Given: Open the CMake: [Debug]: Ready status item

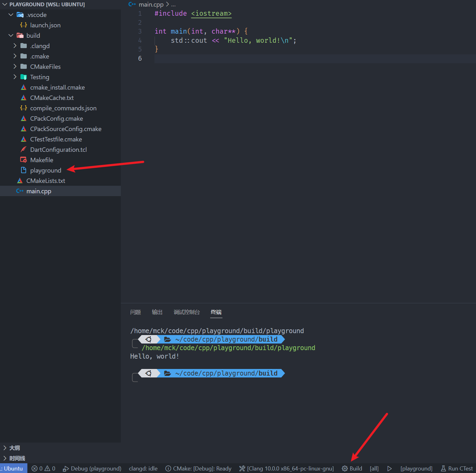Looking at the screenshot, I should point(198,468).
